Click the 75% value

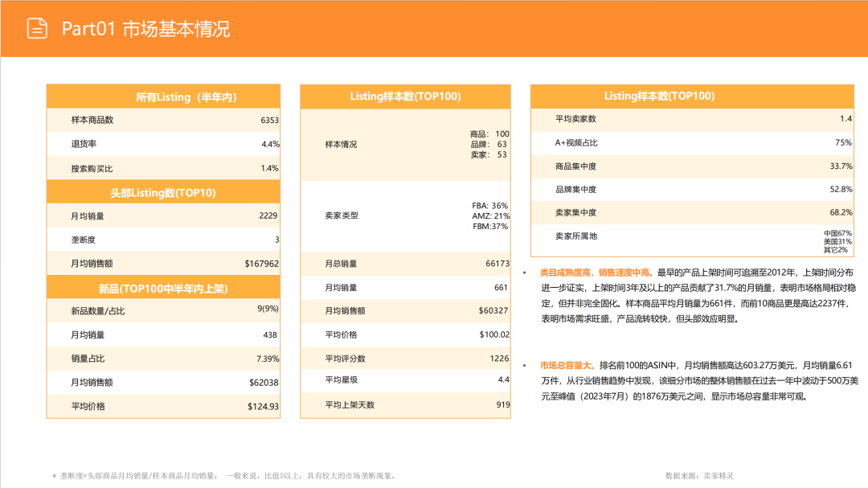point(844,142)
